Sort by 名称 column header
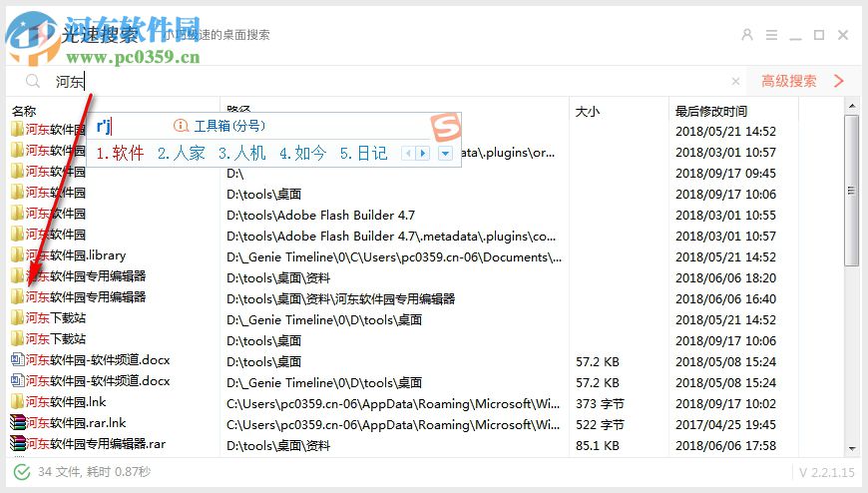 point(24,111)
